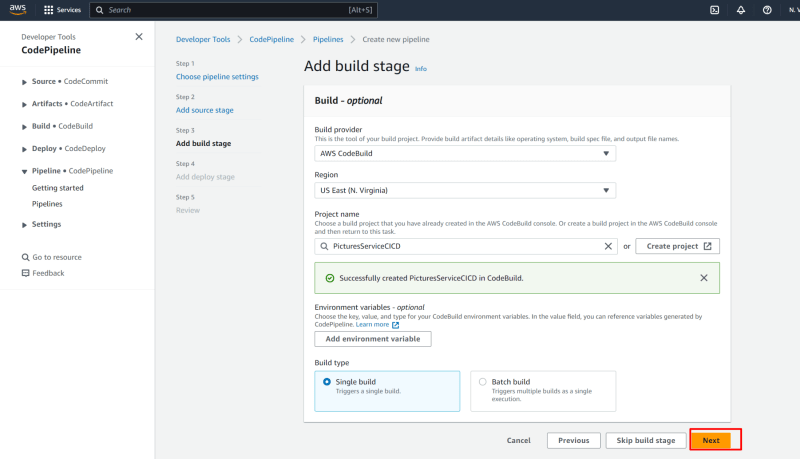Open the Build provider dropdown
800x459 pixels.
click(x=465, y=153)
